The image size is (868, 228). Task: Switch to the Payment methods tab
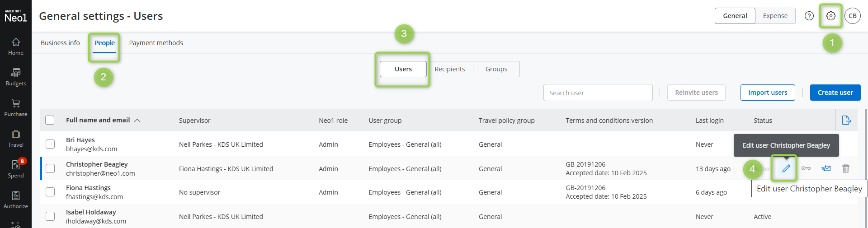pos(156,43)
